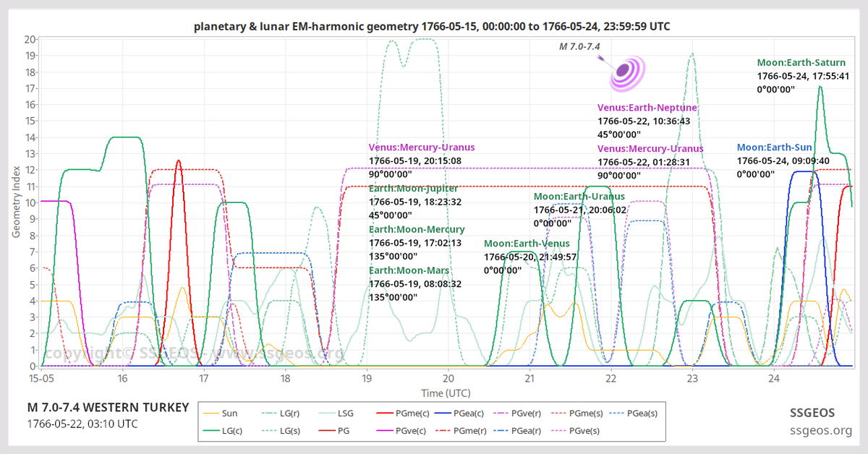Click the y-axis value 20 tick label

coord(30,39)
